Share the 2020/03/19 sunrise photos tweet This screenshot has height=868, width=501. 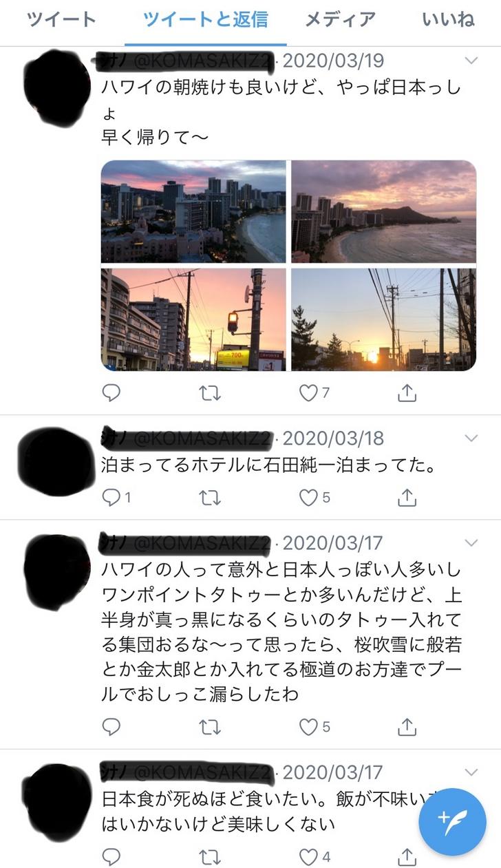tap(407, 392)
